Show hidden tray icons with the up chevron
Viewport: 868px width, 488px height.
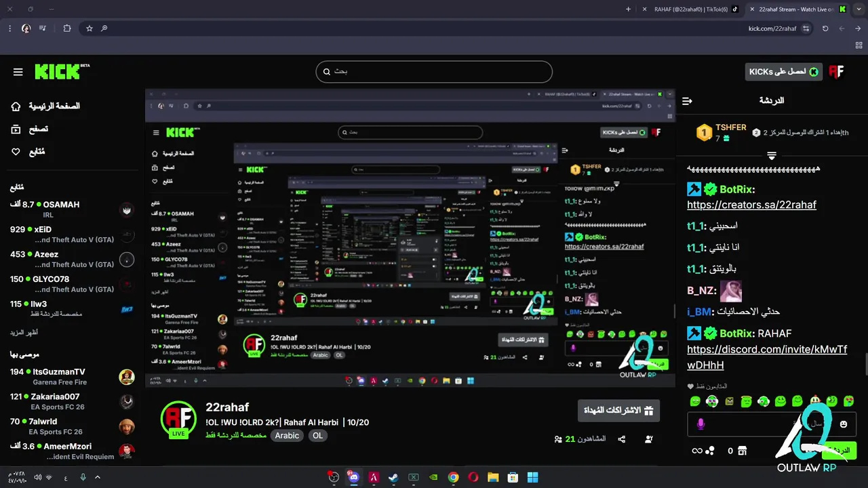click(98, 477)
